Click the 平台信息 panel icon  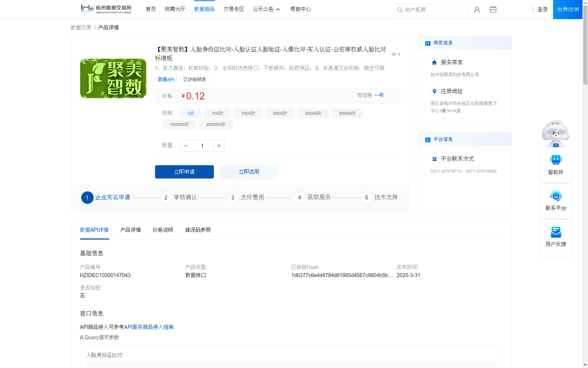tap(428, 139)
